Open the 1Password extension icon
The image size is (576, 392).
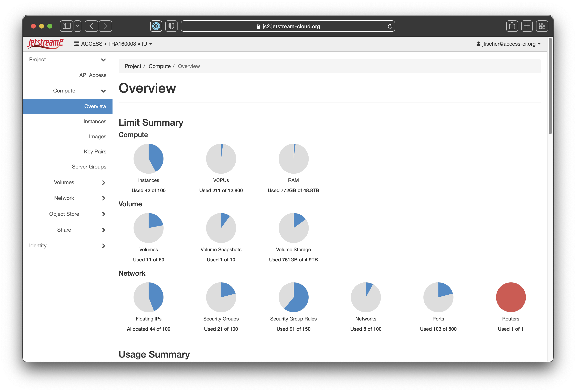(156, 26)
